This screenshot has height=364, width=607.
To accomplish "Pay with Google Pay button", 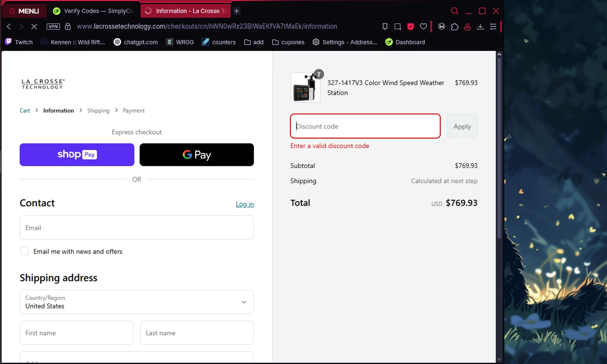I will (197, 154).
